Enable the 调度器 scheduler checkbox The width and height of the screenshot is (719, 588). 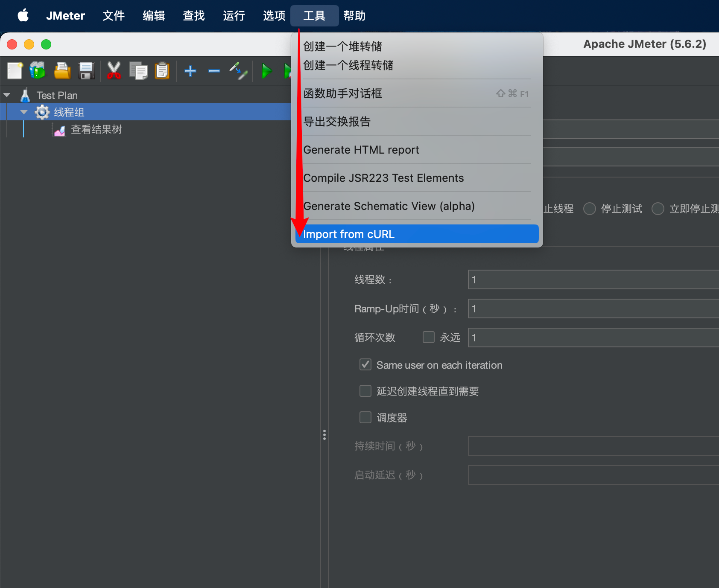coord(365,417)
